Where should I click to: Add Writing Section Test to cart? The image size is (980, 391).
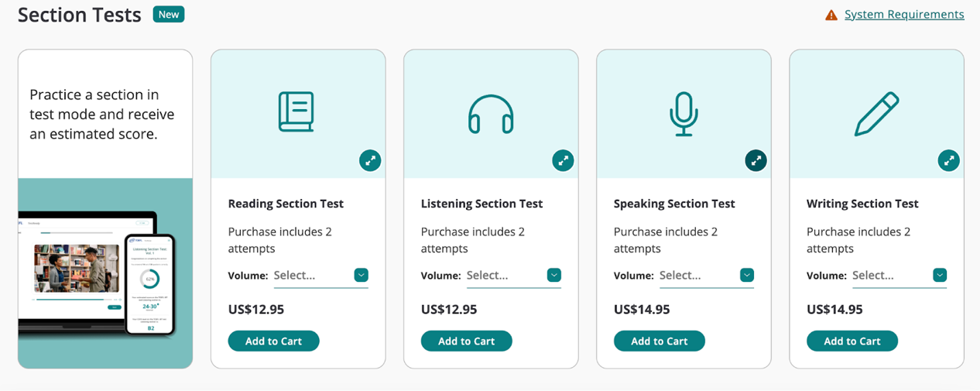click(852, 341)
